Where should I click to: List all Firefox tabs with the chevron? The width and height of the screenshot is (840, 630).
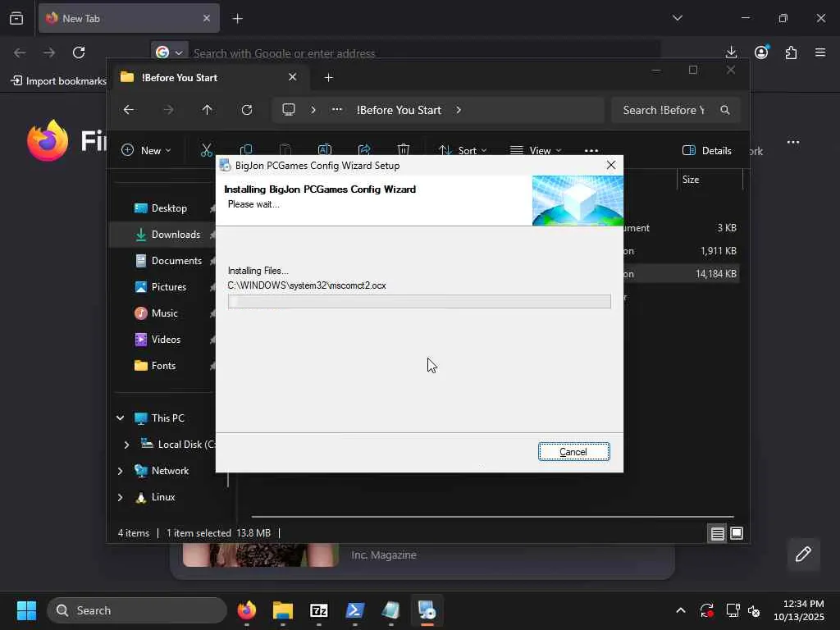pos(677,18)
